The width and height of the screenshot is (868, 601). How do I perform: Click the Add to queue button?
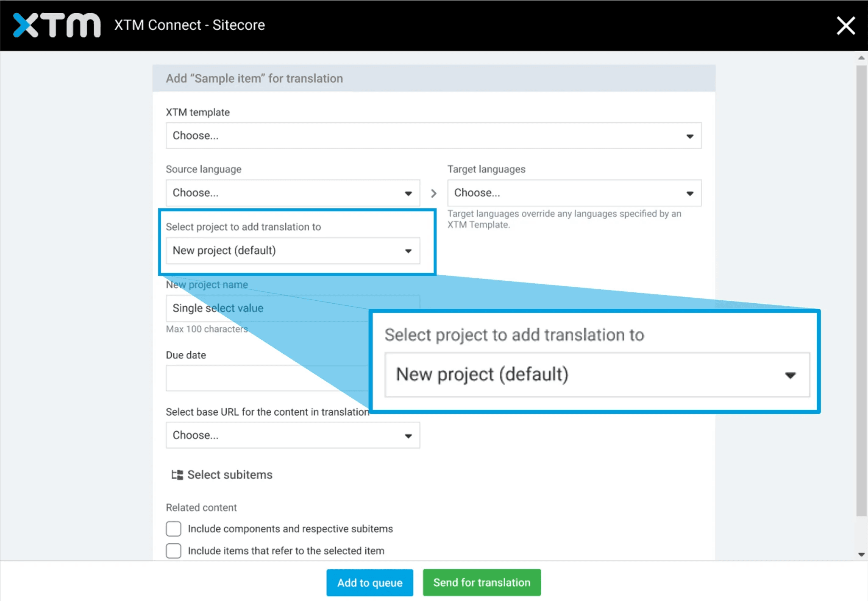pos(369,582)
